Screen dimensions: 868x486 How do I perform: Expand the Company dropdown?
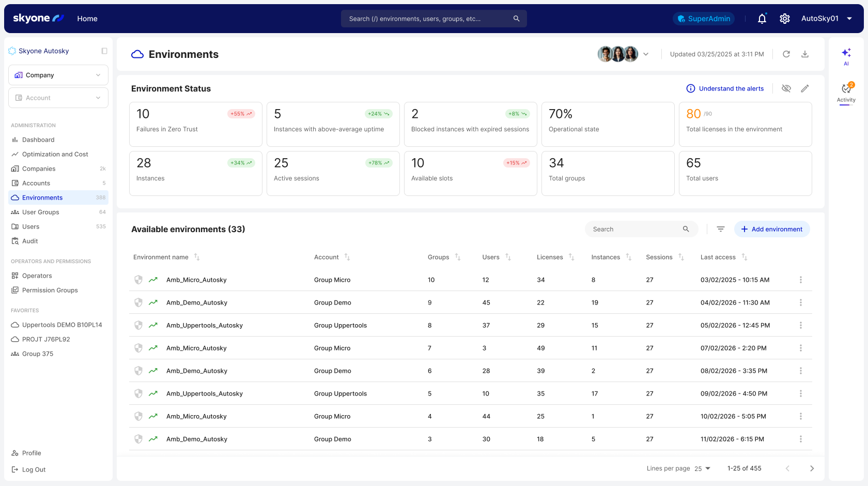pyautogui.click(x=58, y=75)
